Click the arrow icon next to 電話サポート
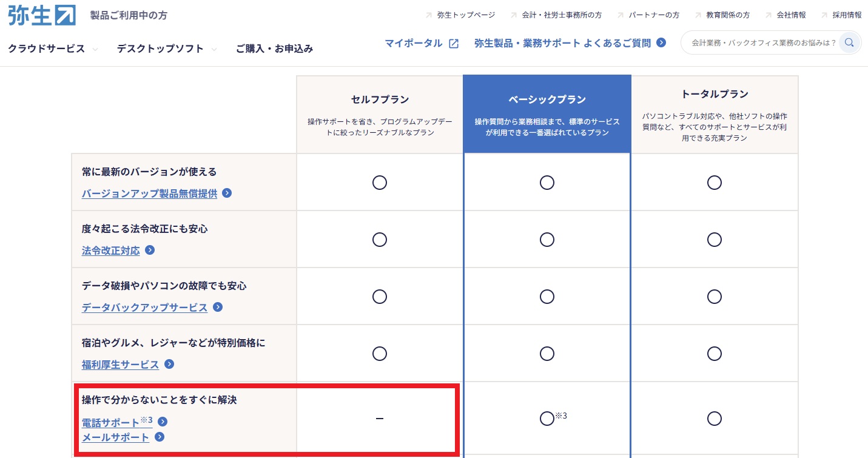 click(163, 422)
